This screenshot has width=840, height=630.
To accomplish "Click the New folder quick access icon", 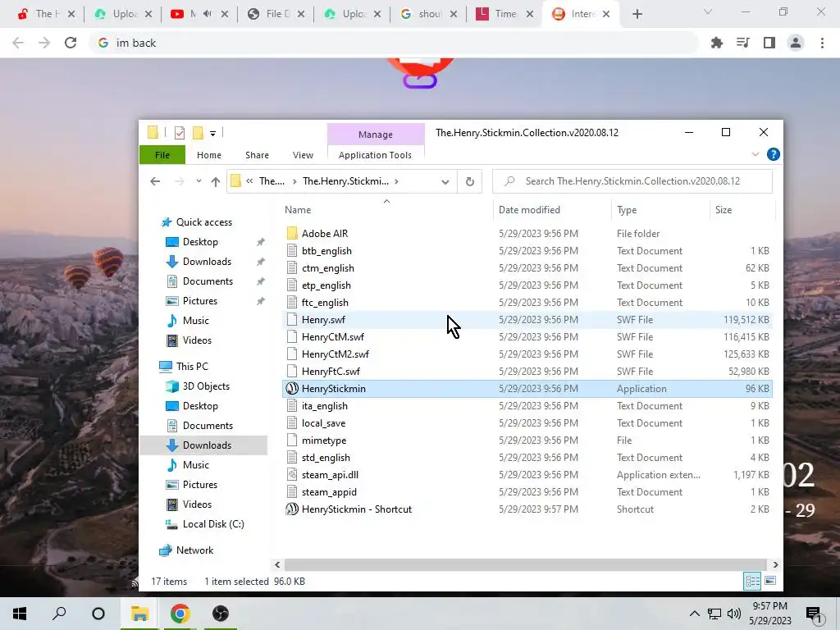I will pos(198,132).
